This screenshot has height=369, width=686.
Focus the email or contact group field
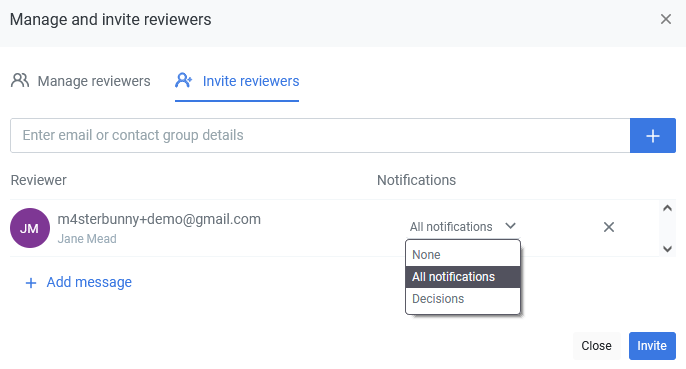coord(320,135)
